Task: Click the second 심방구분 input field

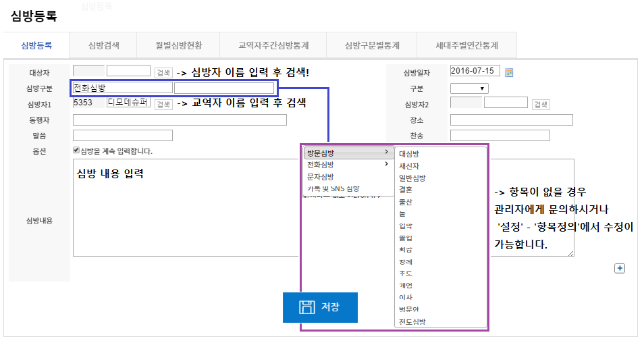Action: (x=224, y=88)
